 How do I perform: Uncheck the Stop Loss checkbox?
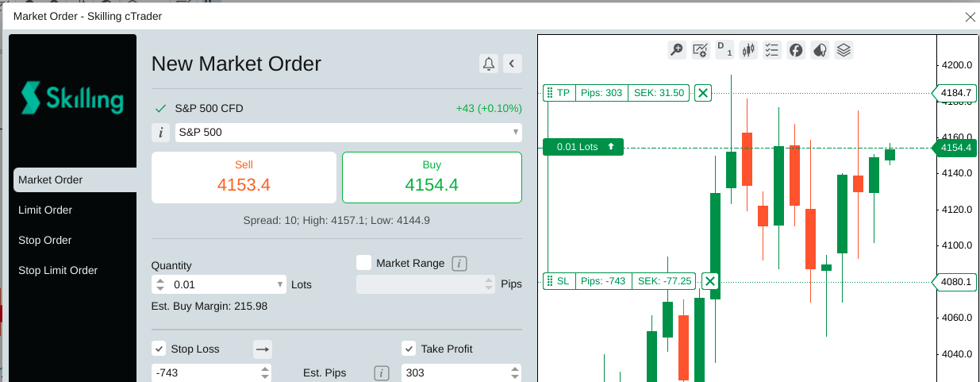[159, 349]
